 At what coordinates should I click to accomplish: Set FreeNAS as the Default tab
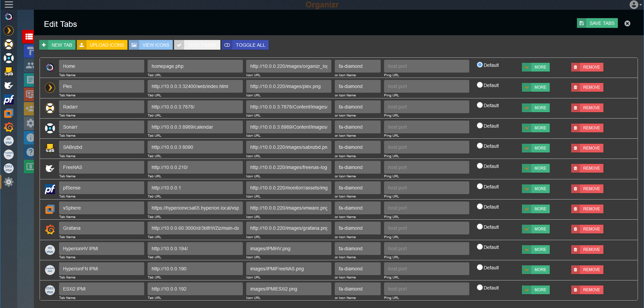tap(480, 166)
